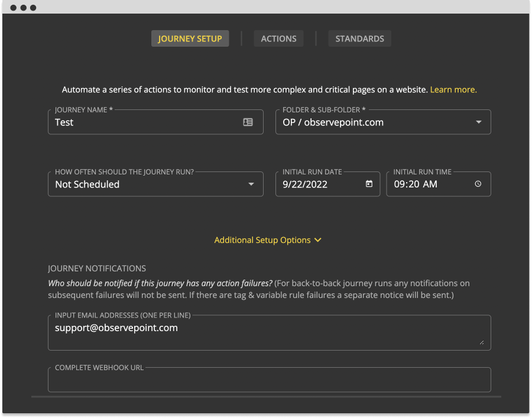The width and height of the screenshot is (532, 418).
Task: Follow the Learn more link
Action: (x=453, y=90)
